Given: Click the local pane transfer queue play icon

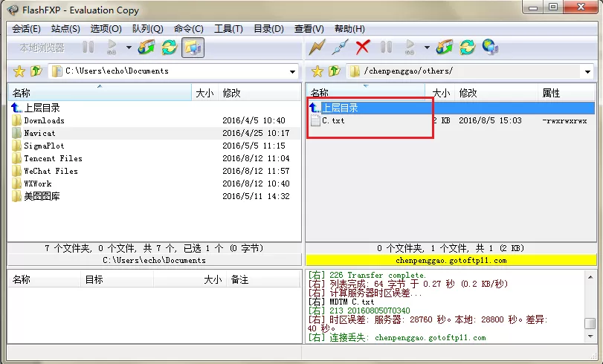Looking at the screenshot, I should 112,48.
